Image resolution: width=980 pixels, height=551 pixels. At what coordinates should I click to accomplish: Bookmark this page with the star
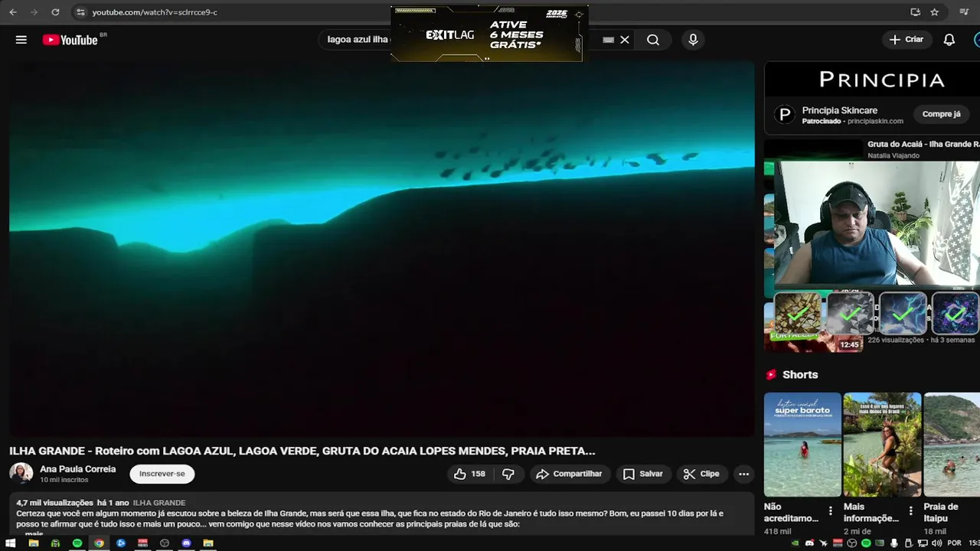(935, 12)
